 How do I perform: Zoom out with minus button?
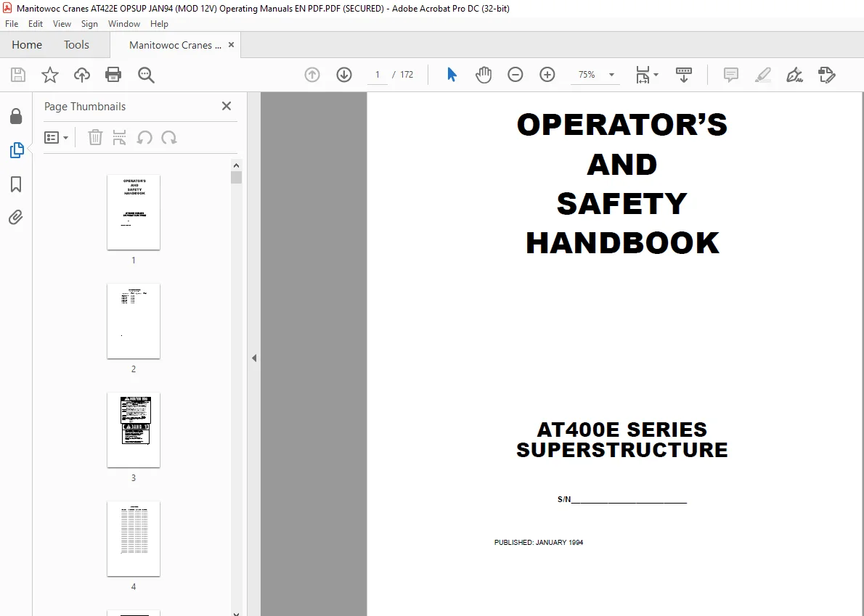pos(515,75)
